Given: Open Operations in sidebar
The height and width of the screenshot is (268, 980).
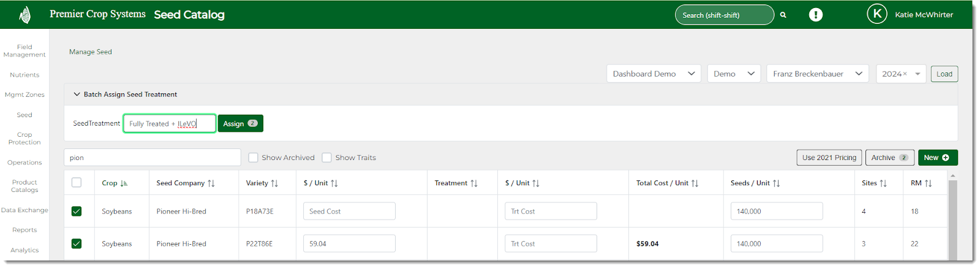Looking at the screenshot, I should 24,163.
